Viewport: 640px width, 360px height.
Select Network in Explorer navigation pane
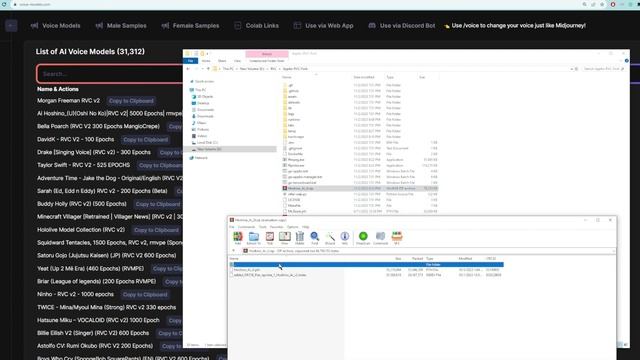198,158
